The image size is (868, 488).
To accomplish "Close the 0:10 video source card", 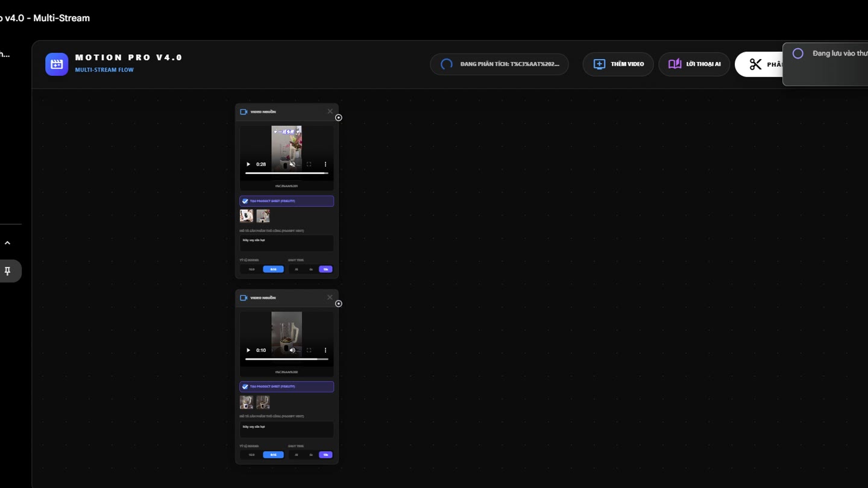I will (330, 297).
